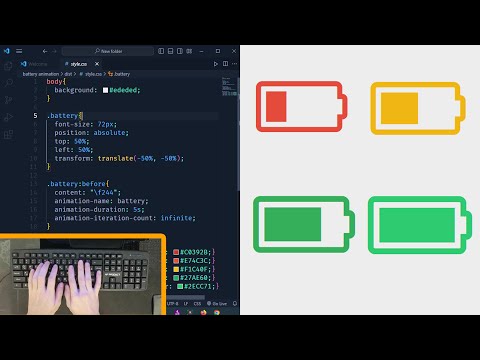Click the "animation-name: battery;" line
480x360 pixels.
click(101, 201)
